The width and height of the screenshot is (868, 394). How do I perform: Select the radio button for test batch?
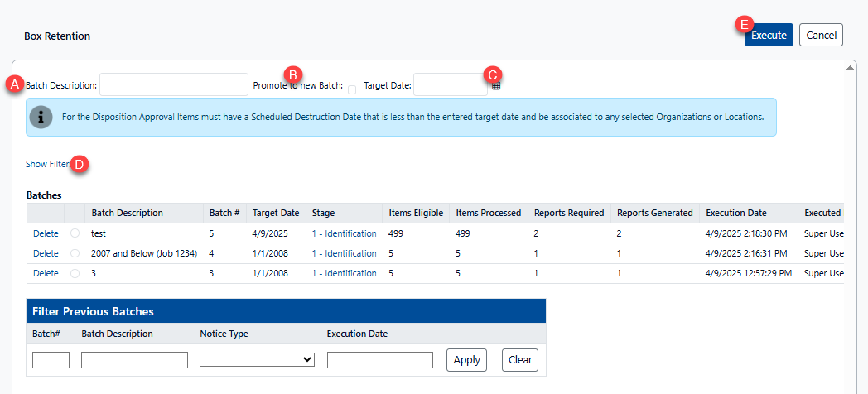coord(75,233)
